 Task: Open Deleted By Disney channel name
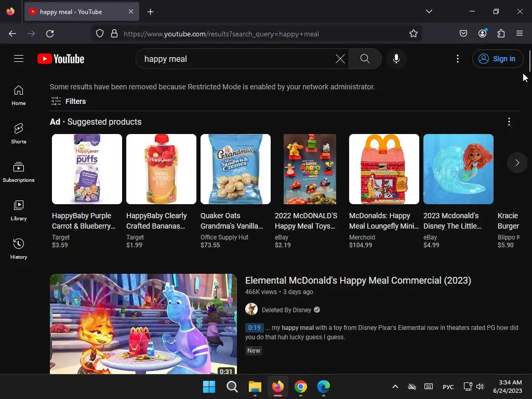286,310
